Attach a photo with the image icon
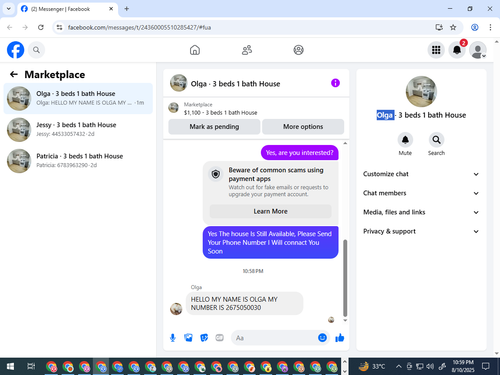500x375 pixels. coord(188,338)
